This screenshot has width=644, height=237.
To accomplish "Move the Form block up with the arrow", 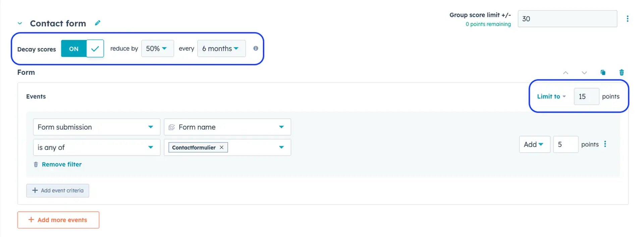I will click(x=566, y=73).
